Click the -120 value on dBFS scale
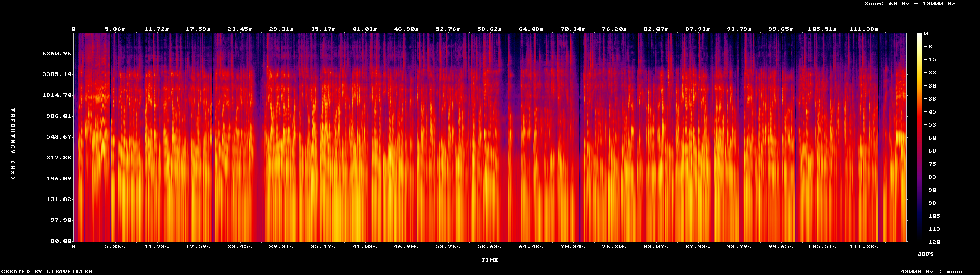This screenshot has height=275, width=980. tap(932, 242)
